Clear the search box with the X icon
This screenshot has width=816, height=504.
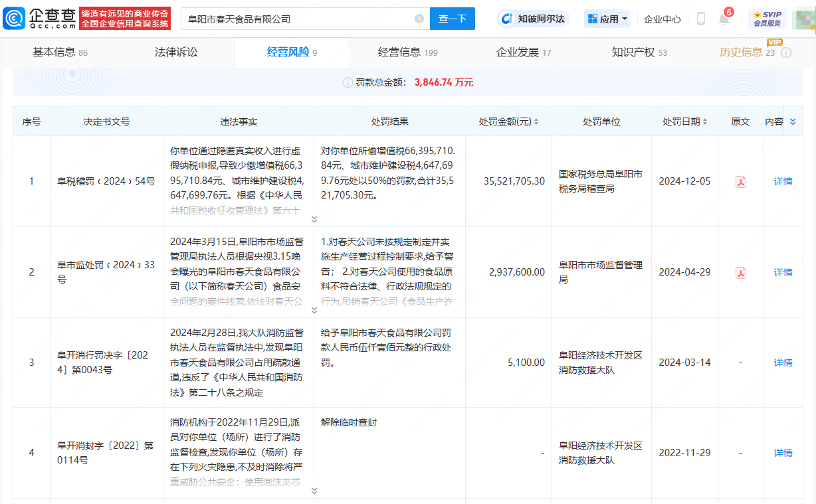pyautogui.click(x=419, y=19)
